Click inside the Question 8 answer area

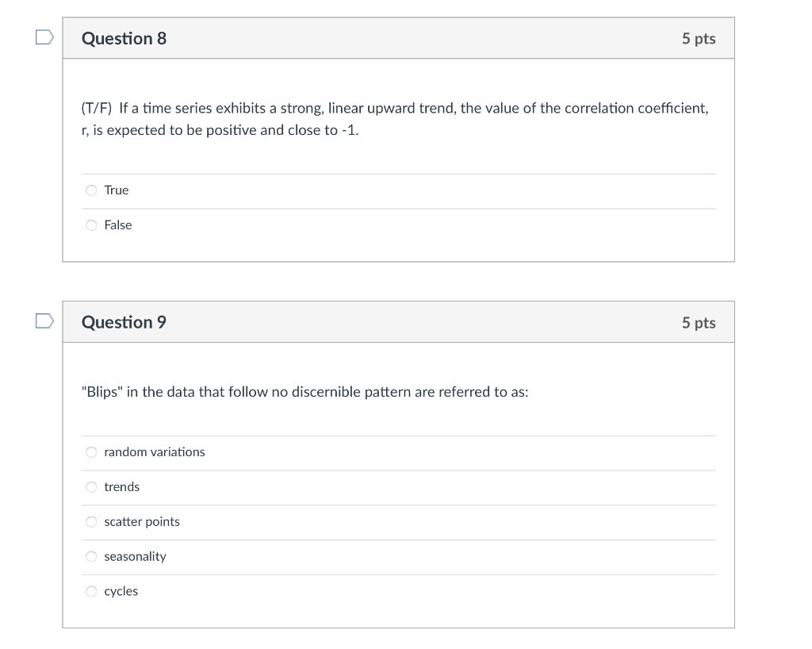[396, 206]
